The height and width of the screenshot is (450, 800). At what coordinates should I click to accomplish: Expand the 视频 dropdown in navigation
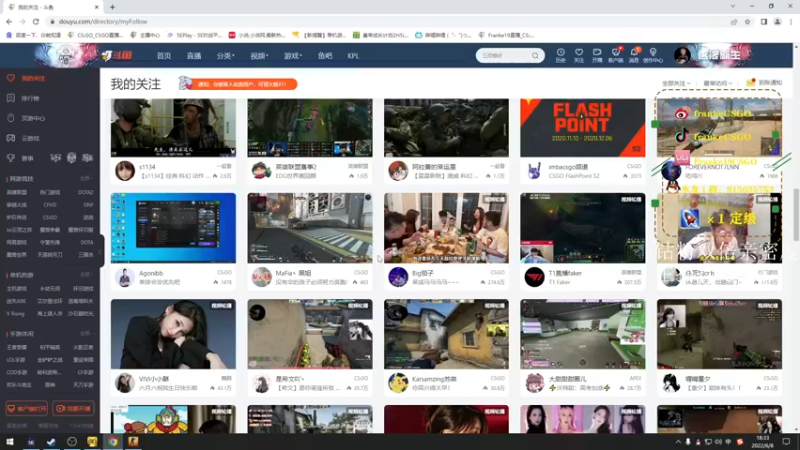[x=259, y=56]
